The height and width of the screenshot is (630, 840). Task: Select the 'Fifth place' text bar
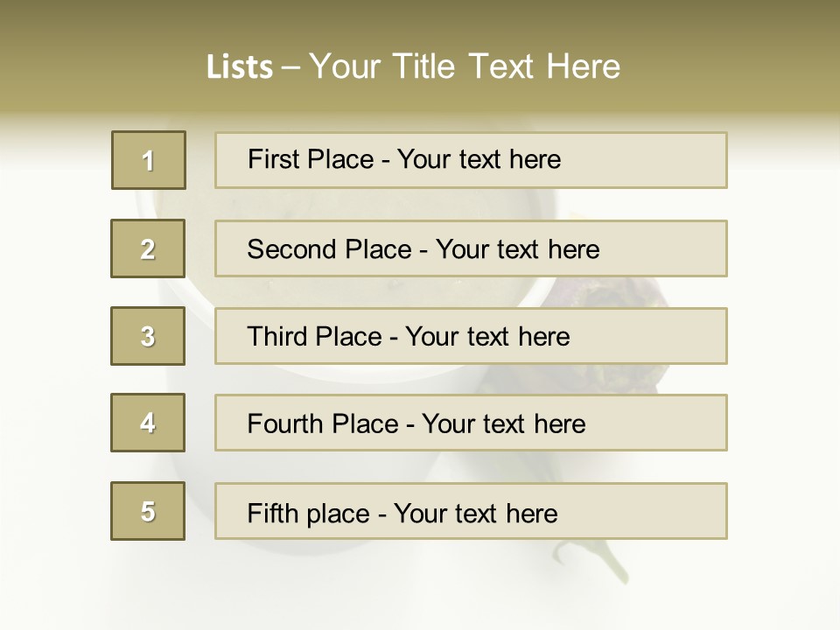[x=471, y=511]
